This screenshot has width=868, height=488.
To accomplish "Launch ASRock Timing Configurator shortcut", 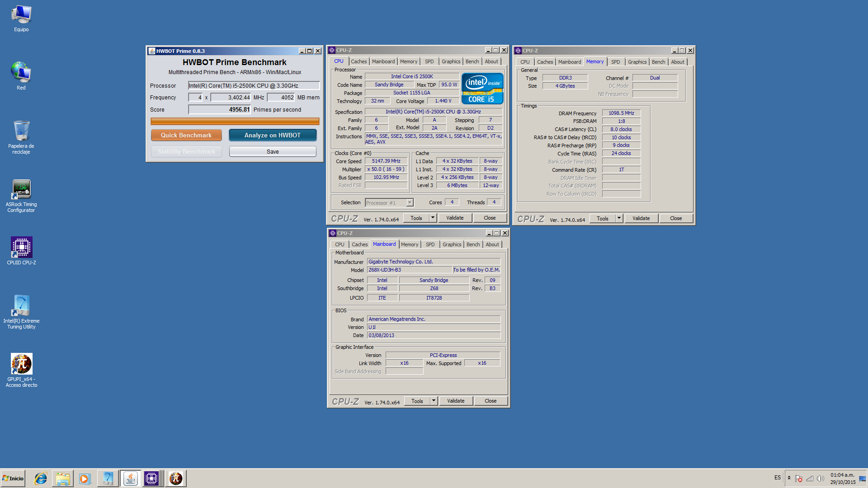I will coord(21,196).
